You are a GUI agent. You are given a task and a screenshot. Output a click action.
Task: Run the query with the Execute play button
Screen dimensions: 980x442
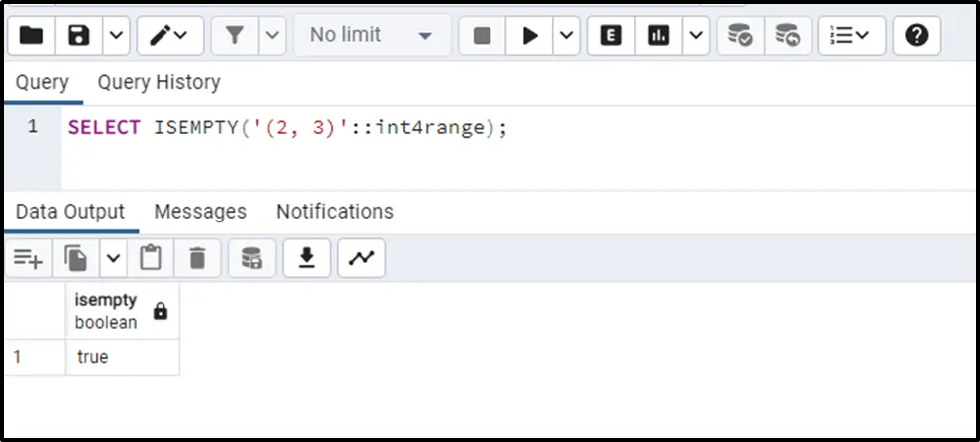530,36
